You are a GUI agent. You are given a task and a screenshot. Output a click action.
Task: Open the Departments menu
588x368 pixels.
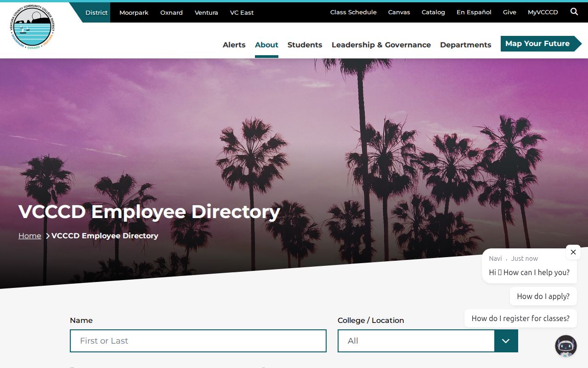[466, 45]
